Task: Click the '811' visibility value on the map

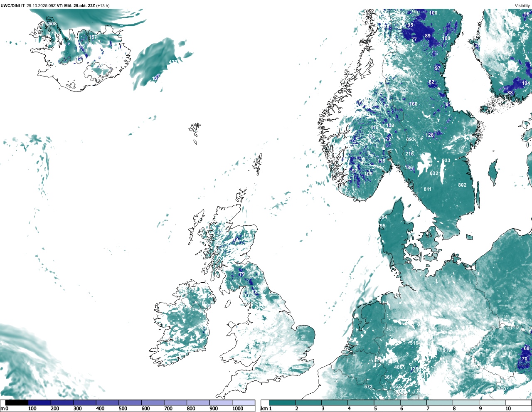Action: click(428, 189)
